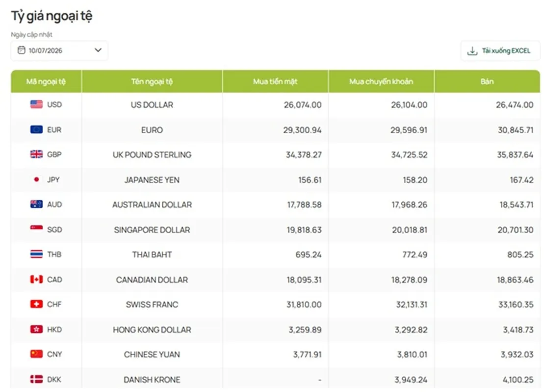
Task: Click the download icon beside Tải xuống EXCEL
Action: tap(472, 51)
